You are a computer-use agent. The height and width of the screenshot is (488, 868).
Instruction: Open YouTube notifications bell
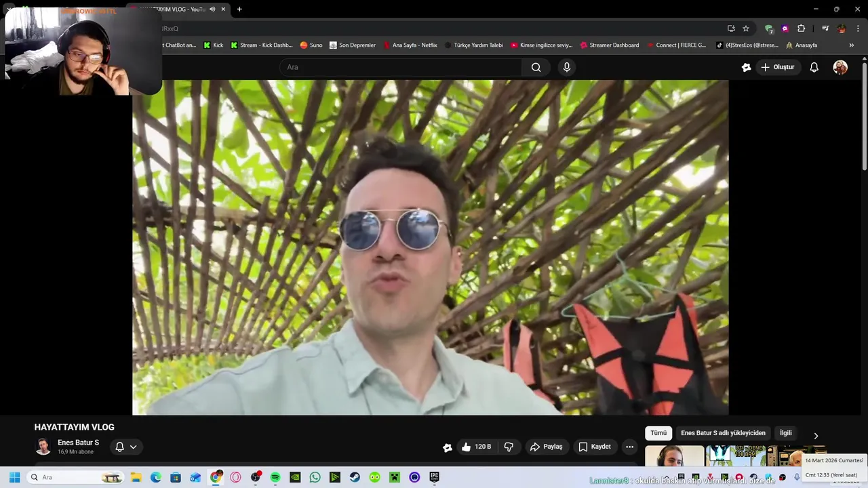point(814,67)
